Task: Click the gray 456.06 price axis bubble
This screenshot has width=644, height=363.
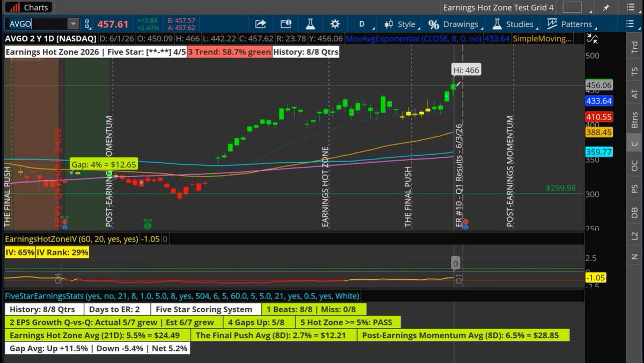Action: point(599,85)
